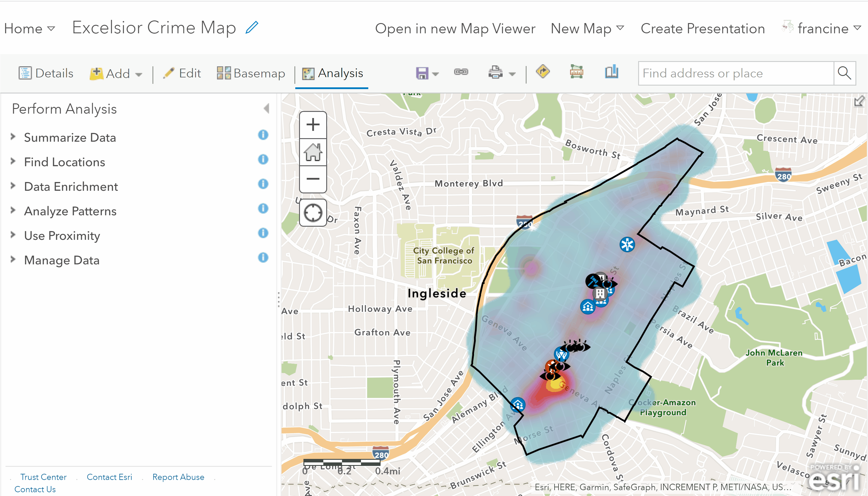This screenshot has height=496, width=868.
Task: Click the share link icon
Action: coord(461,72)
